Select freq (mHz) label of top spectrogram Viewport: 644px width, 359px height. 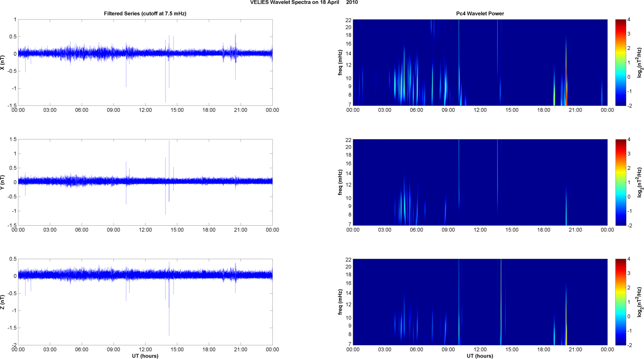tap(340, 62)
